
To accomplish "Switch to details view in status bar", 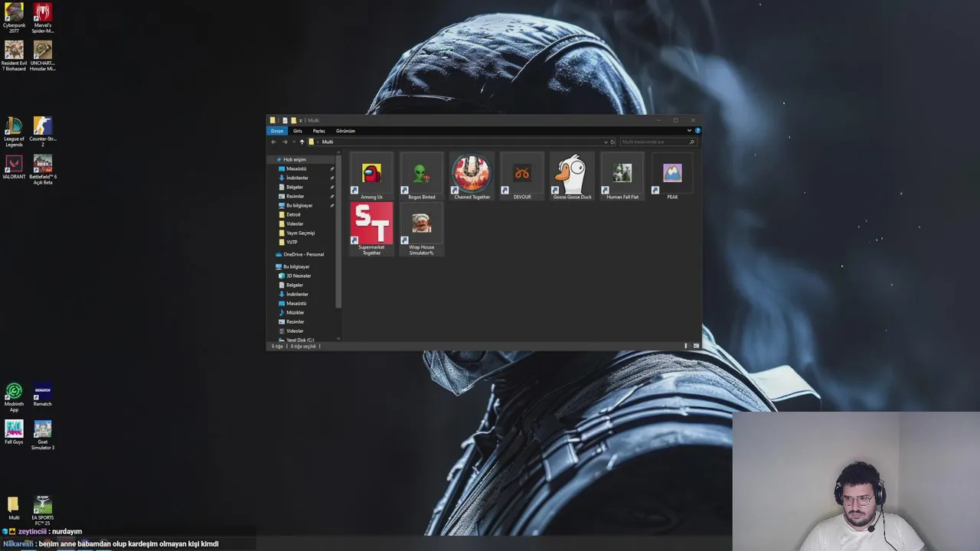I will tap(687, 346).
